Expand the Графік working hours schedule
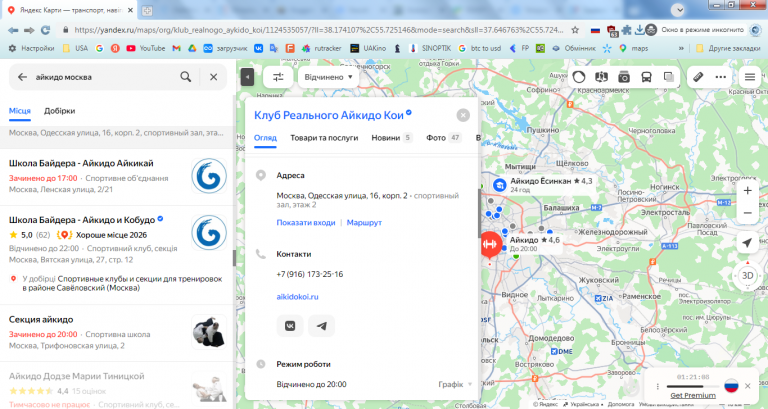 click(455, 384)
